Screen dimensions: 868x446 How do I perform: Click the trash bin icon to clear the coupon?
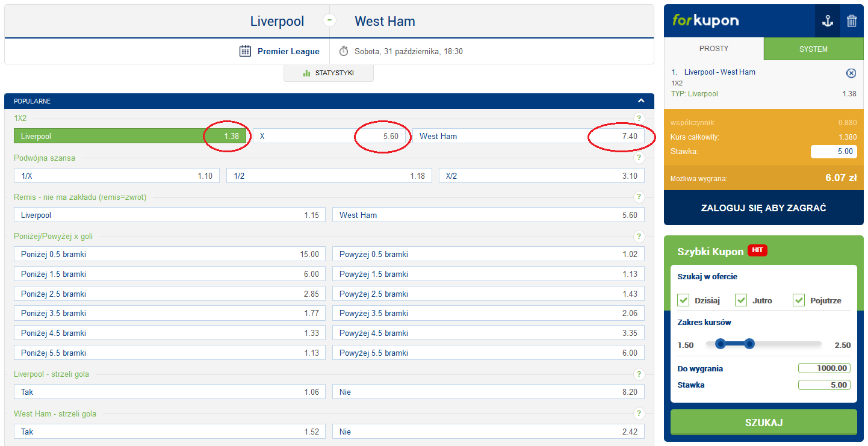(852, 21)
